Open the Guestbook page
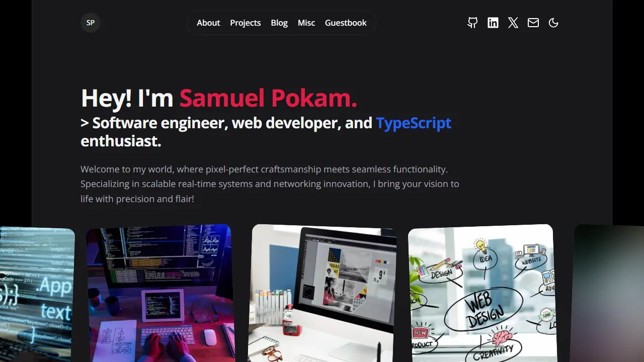 (346, 23)
